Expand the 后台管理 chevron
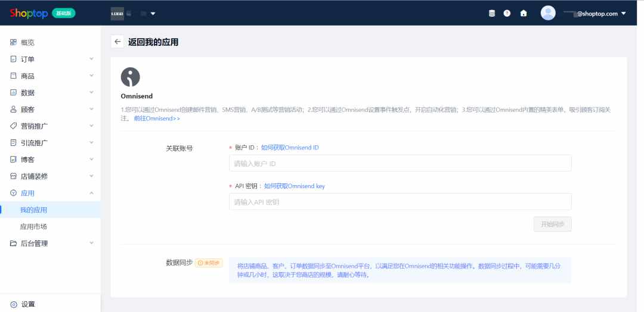644x312 pixels. point(92,244)
